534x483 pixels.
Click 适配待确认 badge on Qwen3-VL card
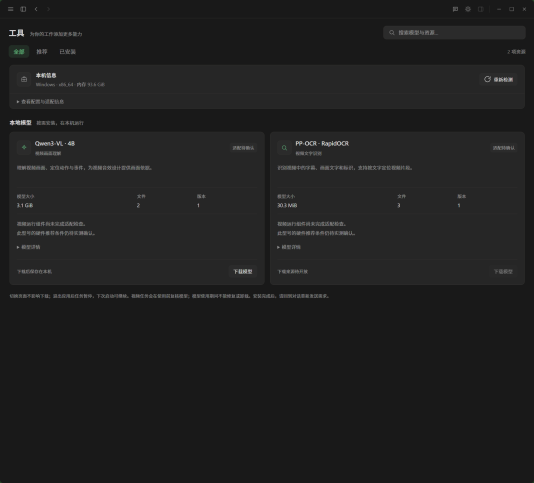(243, 148)
